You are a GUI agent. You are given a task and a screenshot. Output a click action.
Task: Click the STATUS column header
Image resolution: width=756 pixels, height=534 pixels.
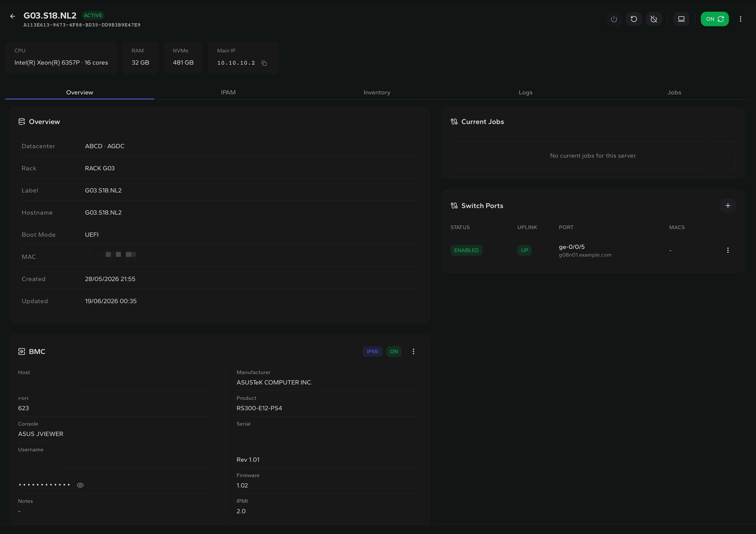click(x=460, y=227)
